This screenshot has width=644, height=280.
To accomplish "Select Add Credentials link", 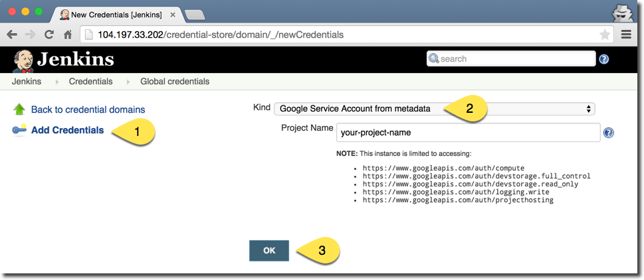I will pyautogui.click(x=68, y=130).
